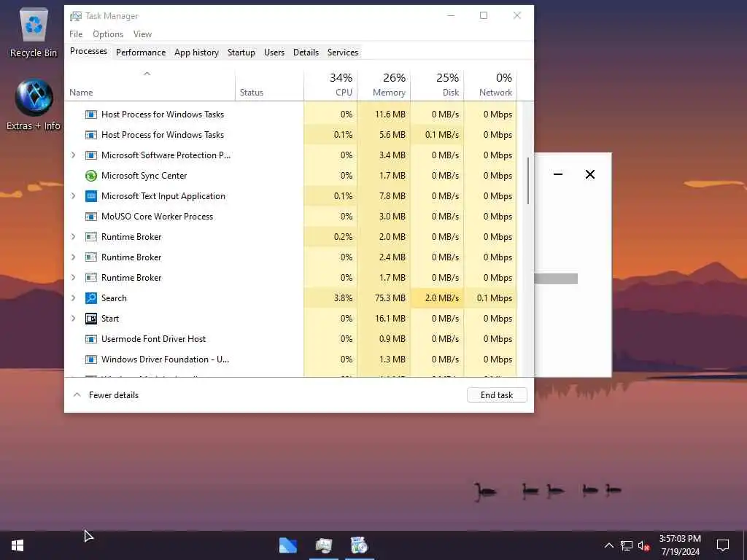Click the Fewer details label
Viewport: 747px width, 560px height.
pyautogui.click(x=113, y=395)
